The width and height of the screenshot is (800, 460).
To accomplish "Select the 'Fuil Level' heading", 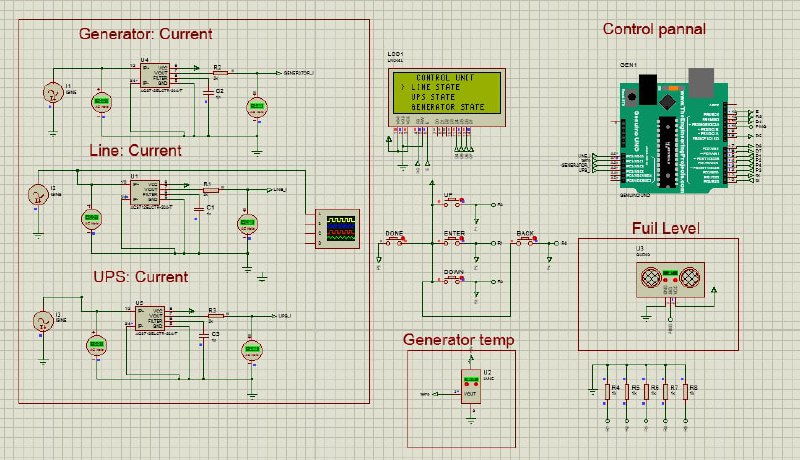I will coord(665,228).
